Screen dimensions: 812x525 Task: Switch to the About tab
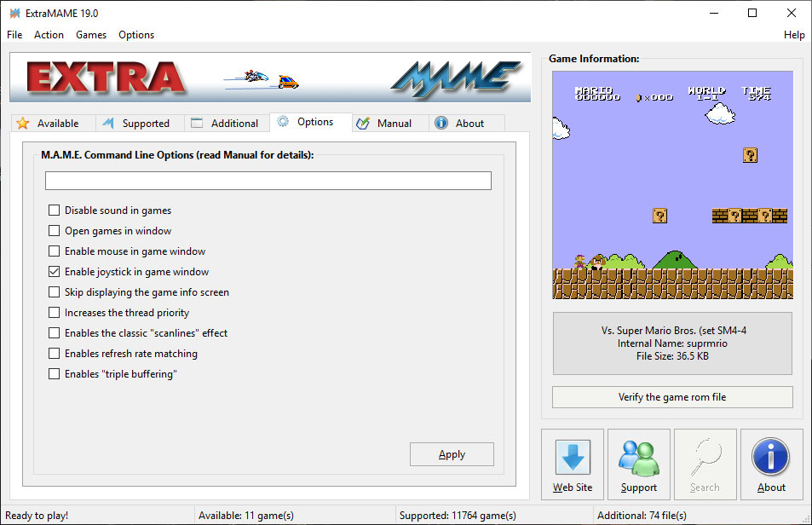[x=460, y=124]
